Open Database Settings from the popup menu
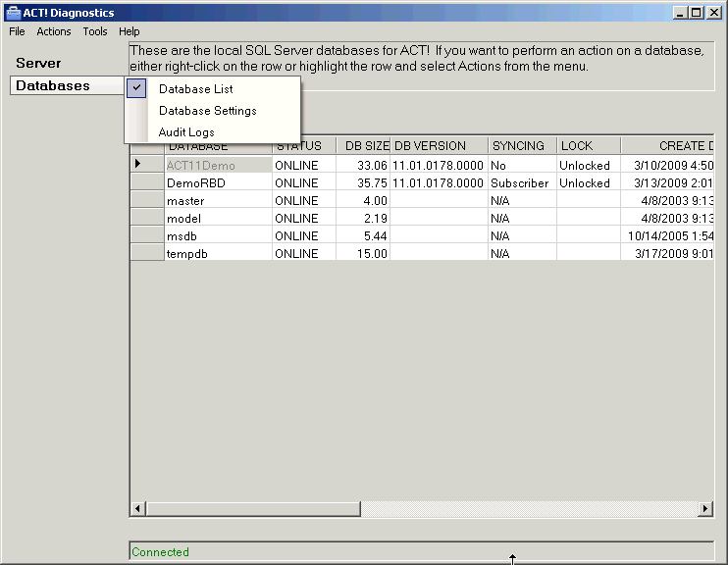 (x=207, y=111)
